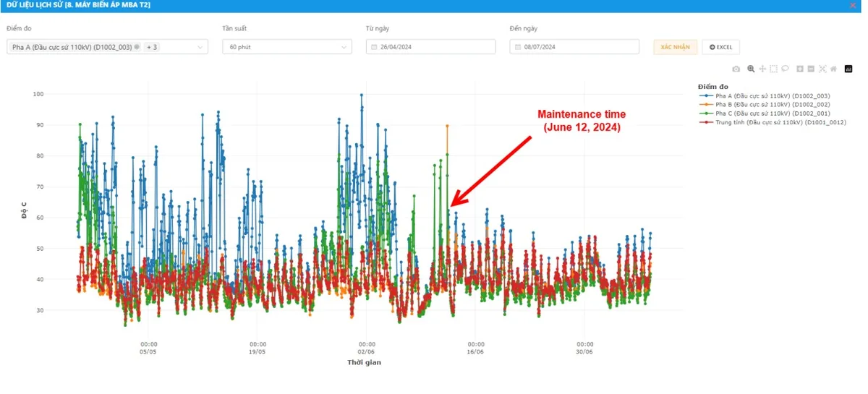Open calendar icon in Đến ngày field

[518, 47]
